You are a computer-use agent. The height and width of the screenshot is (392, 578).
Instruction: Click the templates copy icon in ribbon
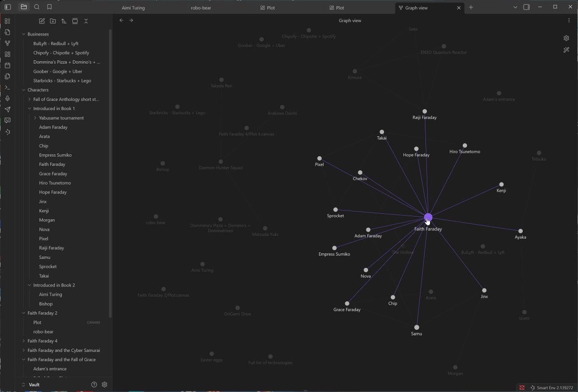(7, 77)
